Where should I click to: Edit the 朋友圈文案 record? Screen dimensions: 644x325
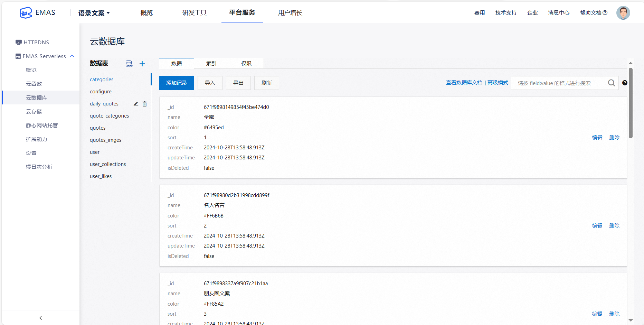tap(597, 314)
